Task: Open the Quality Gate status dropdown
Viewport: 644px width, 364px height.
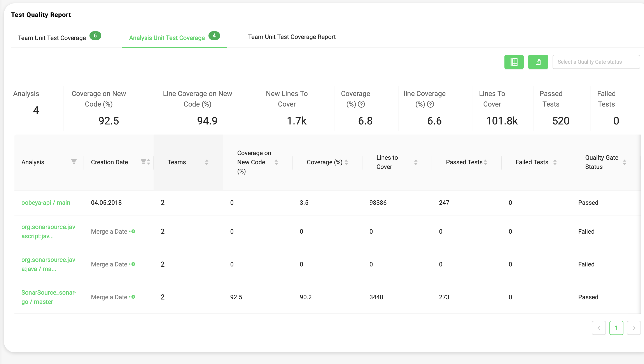Action: (596, 62)
